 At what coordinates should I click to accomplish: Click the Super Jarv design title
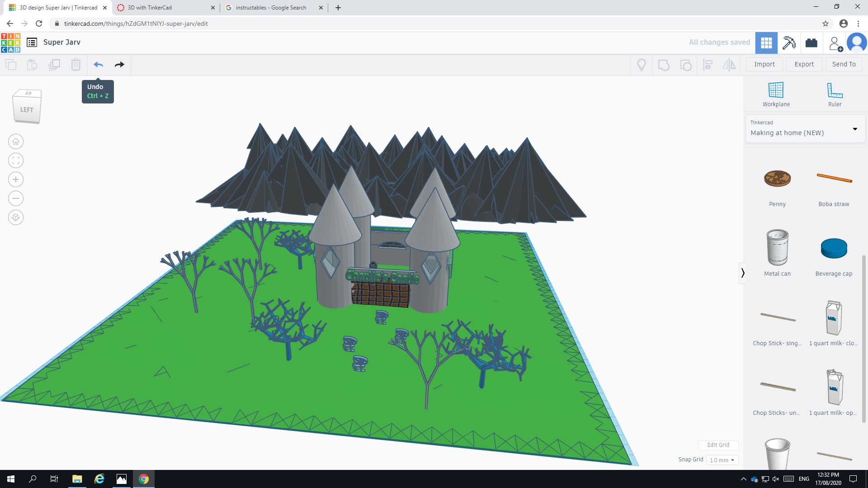62,42
